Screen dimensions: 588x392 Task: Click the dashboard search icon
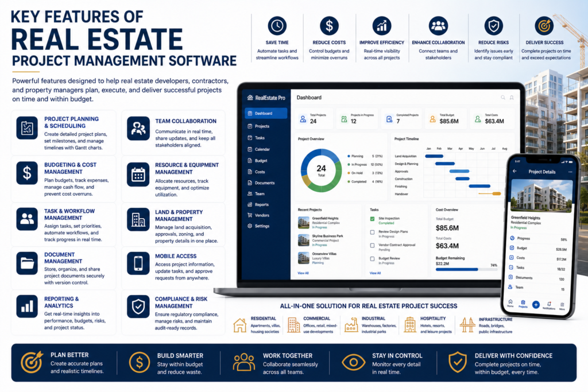503,98
